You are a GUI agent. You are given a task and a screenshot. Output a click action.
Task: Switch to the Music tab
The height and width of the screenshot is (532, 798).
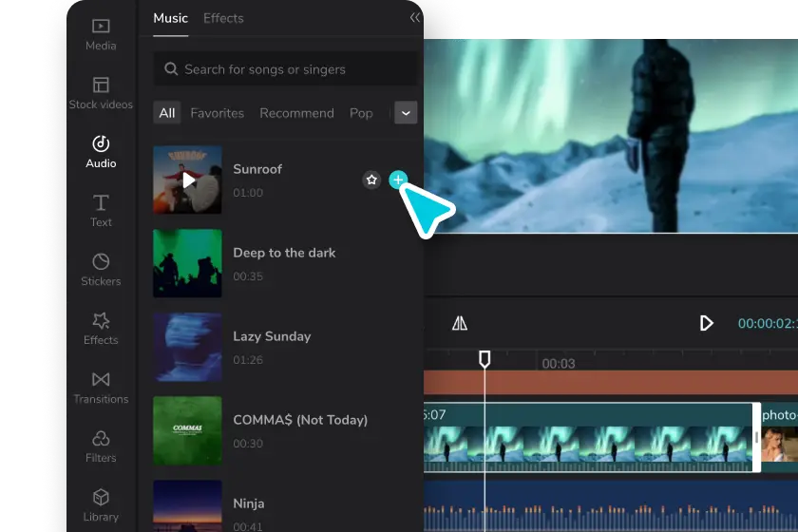point(170,18)
